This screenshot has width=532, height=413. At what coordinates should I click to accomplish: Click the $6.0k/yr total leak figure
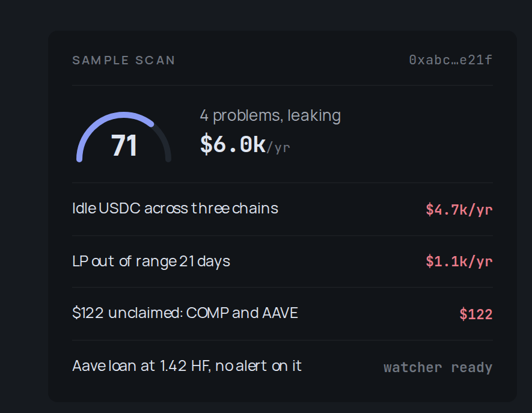pyautogui.click(x=245, y=145)
